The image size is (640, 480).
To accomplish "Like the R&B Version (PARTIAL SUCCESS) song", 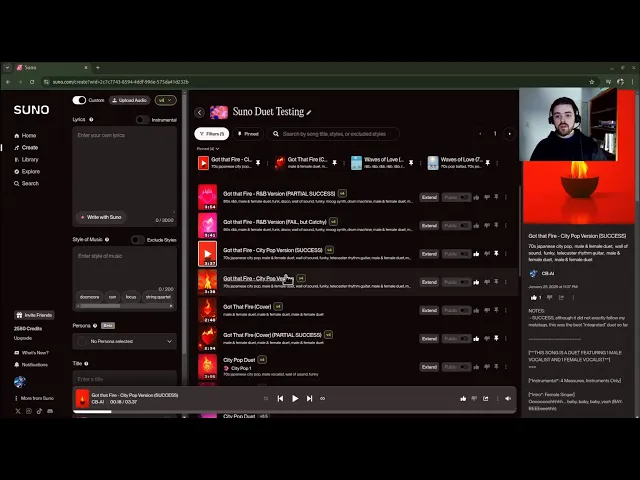I will point(476,198).
